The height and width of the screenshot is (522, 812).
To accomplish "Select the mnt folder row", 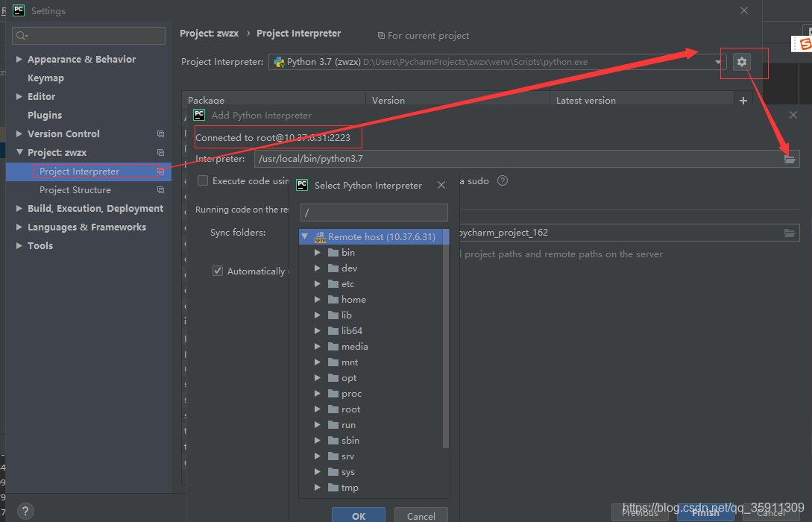I will (371, 362).
